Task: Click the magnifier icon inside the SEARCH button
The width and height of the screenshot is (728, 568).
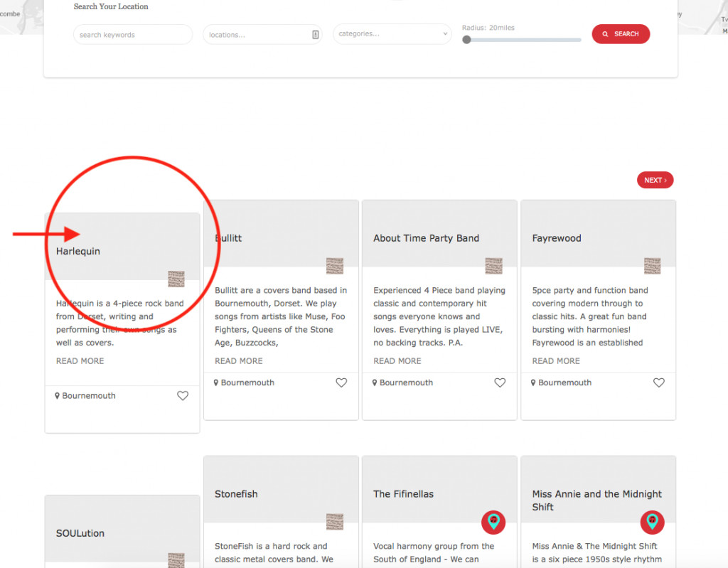Action: point(605,33)
